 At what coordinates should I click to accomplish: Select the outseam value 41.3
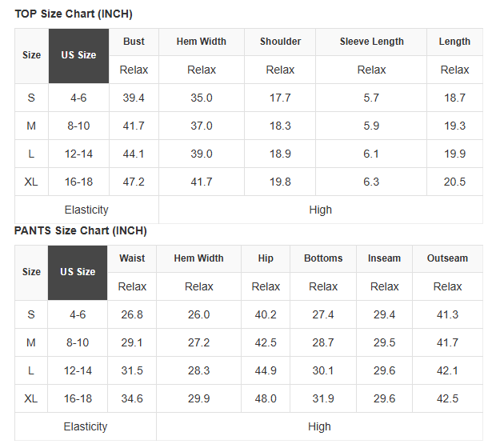[447, 314]
